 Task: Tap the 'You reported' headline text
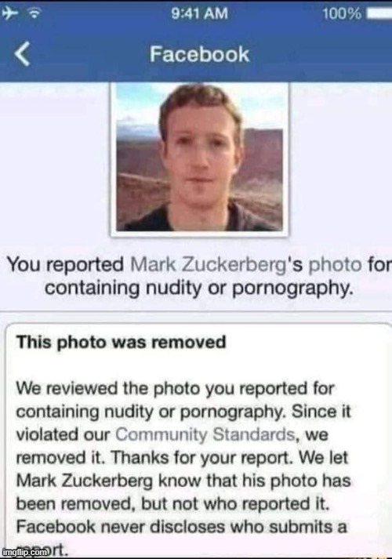click(x=65, y=265)
